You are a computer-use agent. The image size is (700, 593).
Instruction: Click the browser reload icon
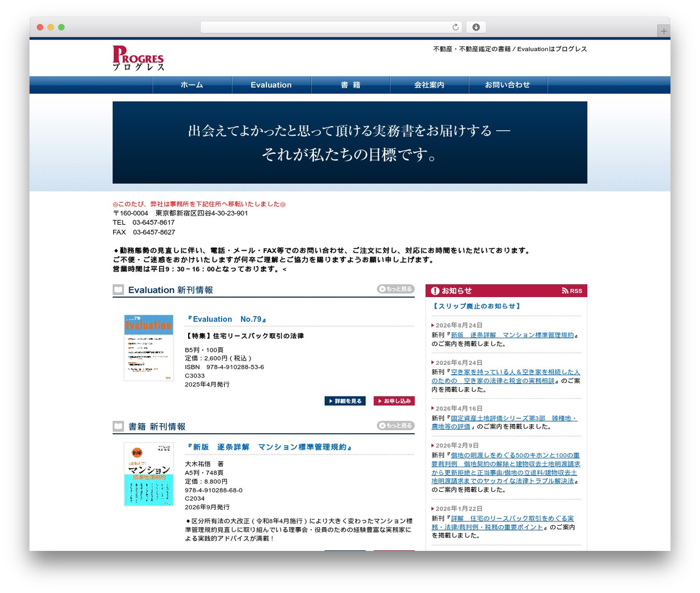456,27
